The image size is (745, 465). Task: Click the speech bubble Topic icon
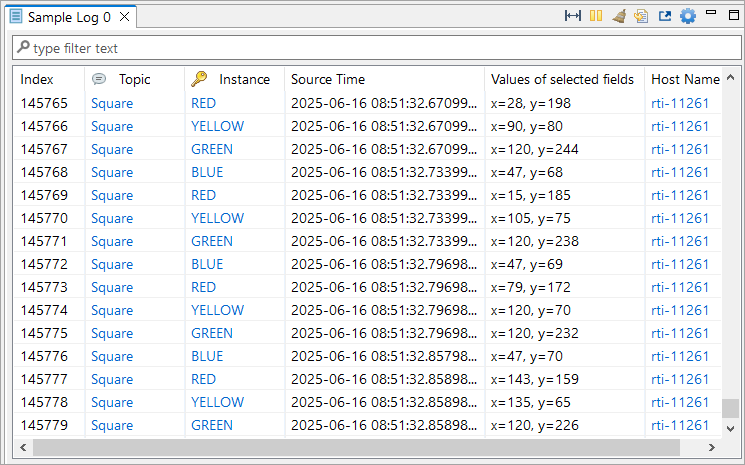coord(99,79)
